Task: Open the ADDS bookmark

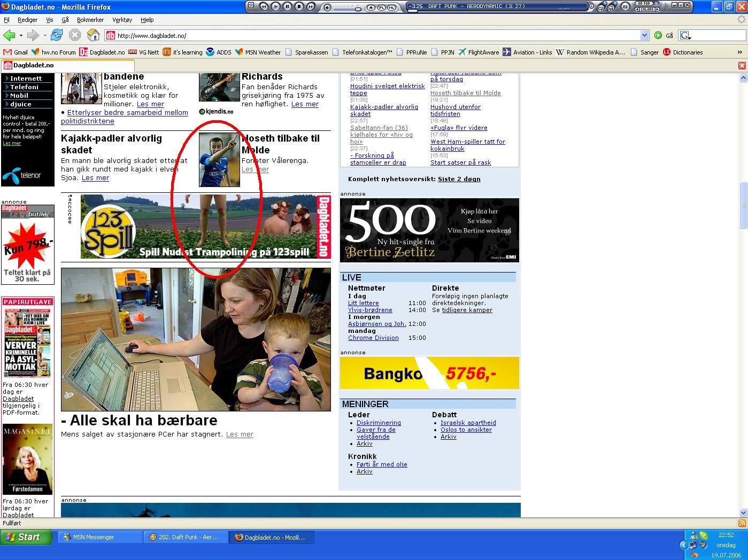Action: click(x=219, y=52)
